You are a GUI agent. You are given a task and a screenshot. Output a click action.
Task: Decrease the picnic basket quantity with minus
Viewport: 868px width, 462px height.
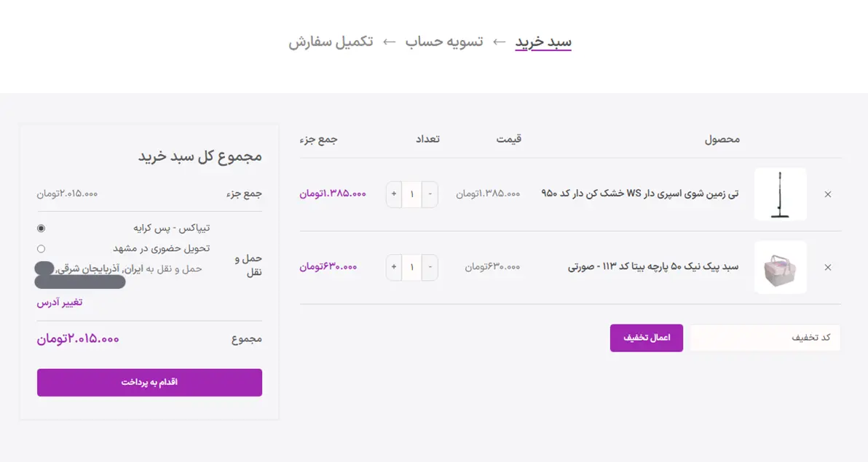pyautogui.click(x=430, y=267)
